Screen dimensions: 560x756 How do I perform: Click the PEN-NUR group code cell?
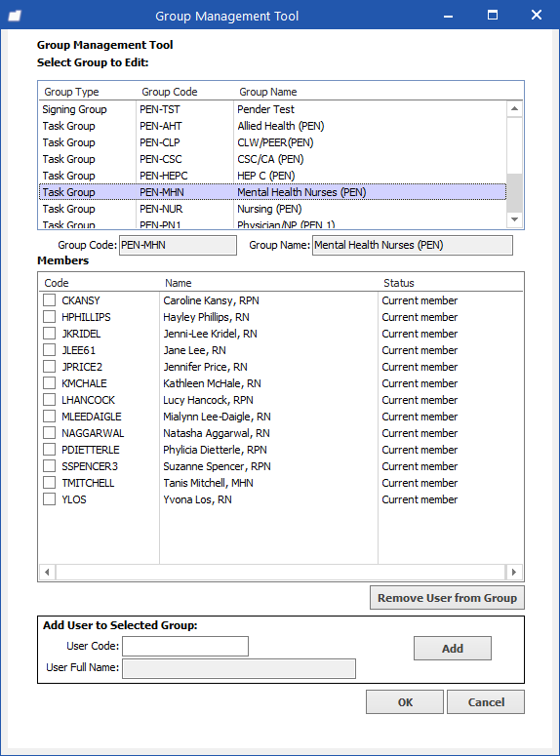[161, 209]
